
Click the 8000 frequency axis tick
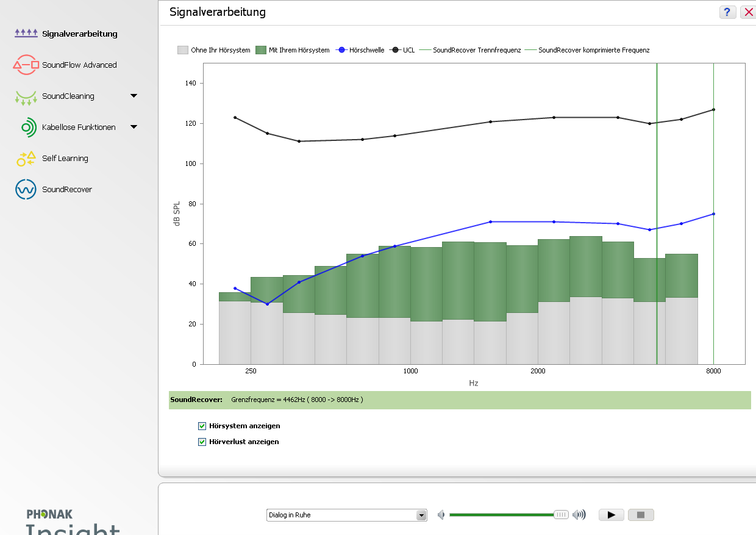(x=713, y=371)
